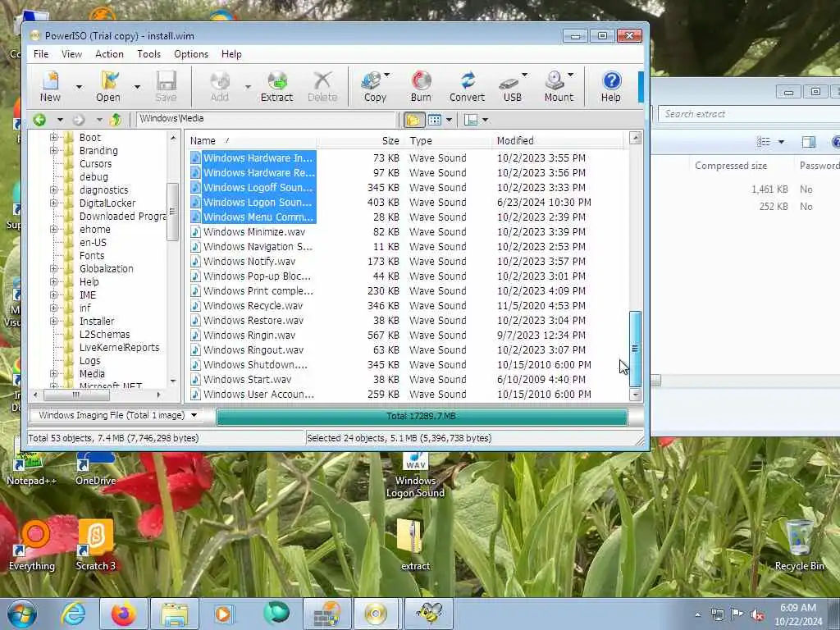Viewport: 840px width, 630px height.
Task: Open Scratch 3 desktop shortcut
Action: pyautogui.click(x=95, y=545)
